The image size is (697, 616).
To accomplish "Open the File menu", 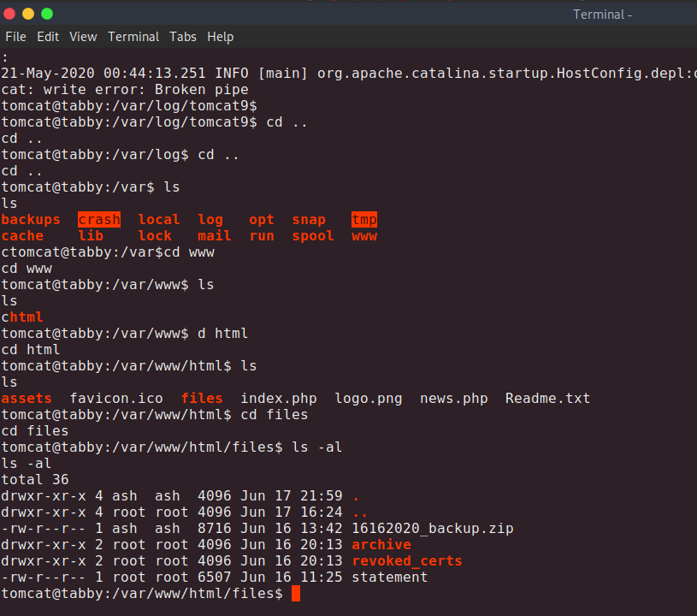I will (x=15, y=37).
